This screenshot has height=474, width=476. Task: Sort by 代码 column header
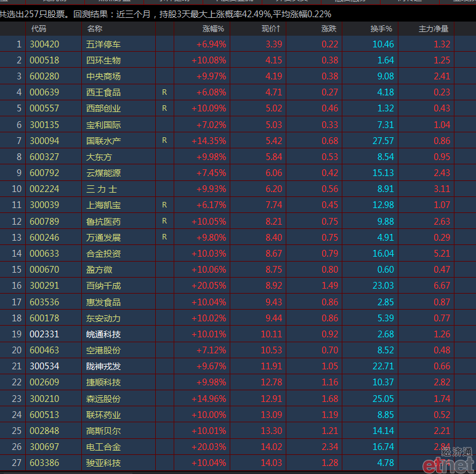pos(39,29)
